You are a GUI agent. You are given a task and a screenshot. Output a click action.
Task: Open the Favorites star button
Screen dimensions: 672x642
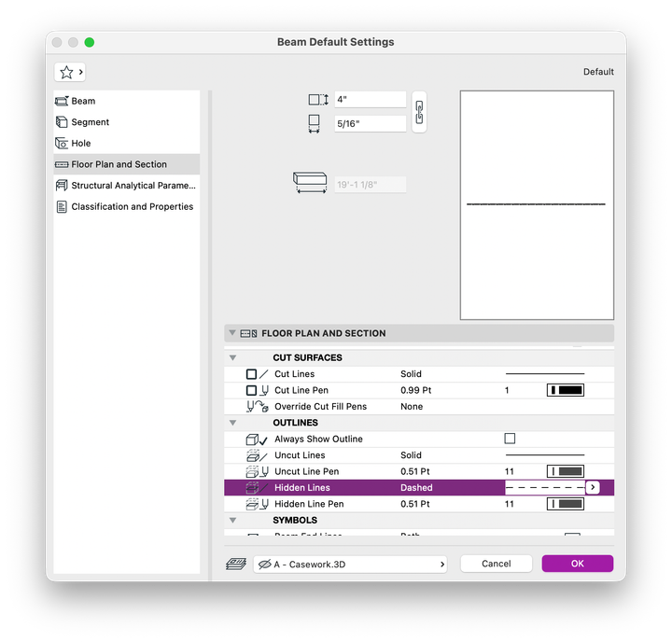click(x=70, y=72)
